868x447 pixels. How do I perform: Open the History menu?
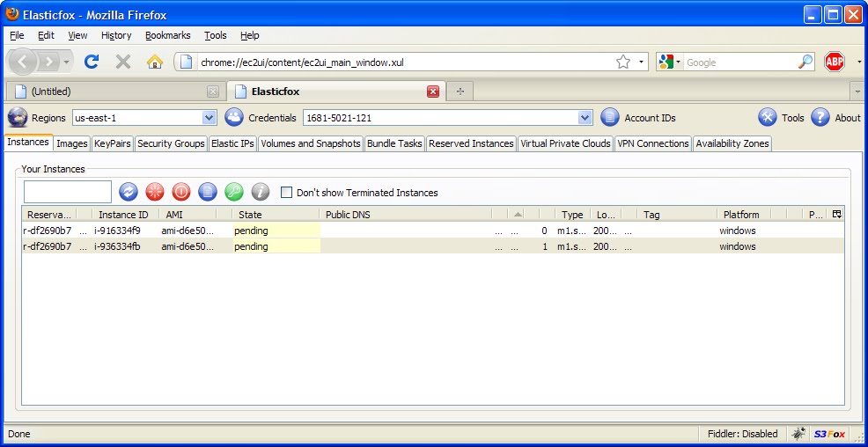[116, 35]
